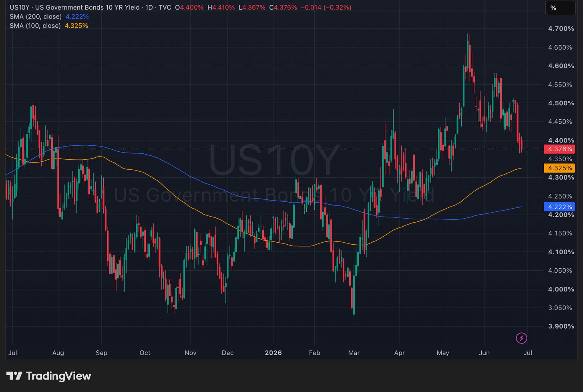Click the Aug label on time axis
This screenshot has width=583, height=392.
pyautogui.click(x=58, y=353)
